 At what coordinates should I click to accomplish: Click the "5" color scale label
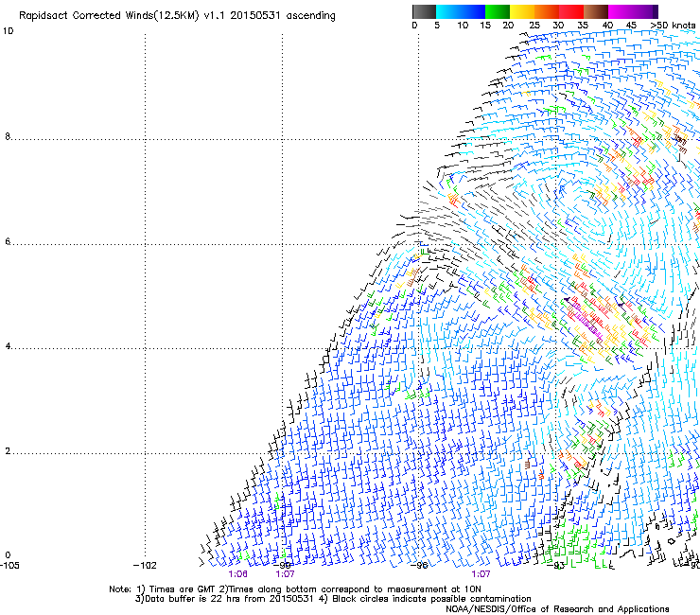[x=437, y=26]
